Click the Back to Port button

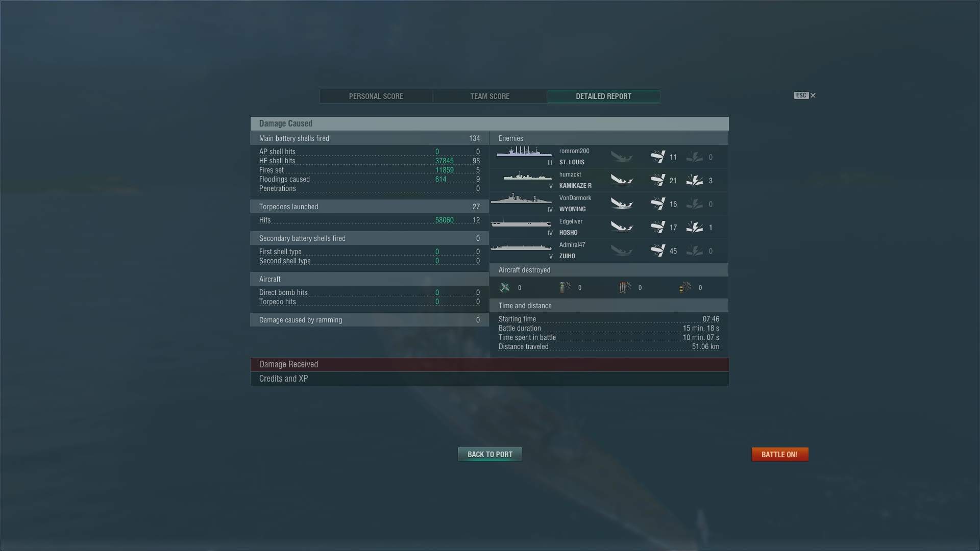coord(490,455)
